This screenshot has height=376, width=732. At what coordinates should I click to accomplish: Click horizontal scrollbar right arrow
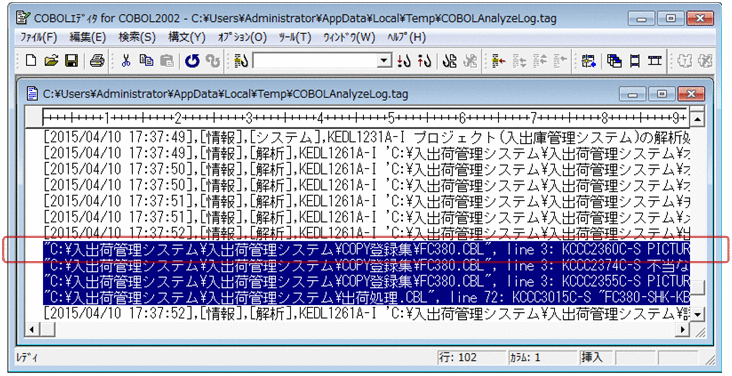click(684, 329)
